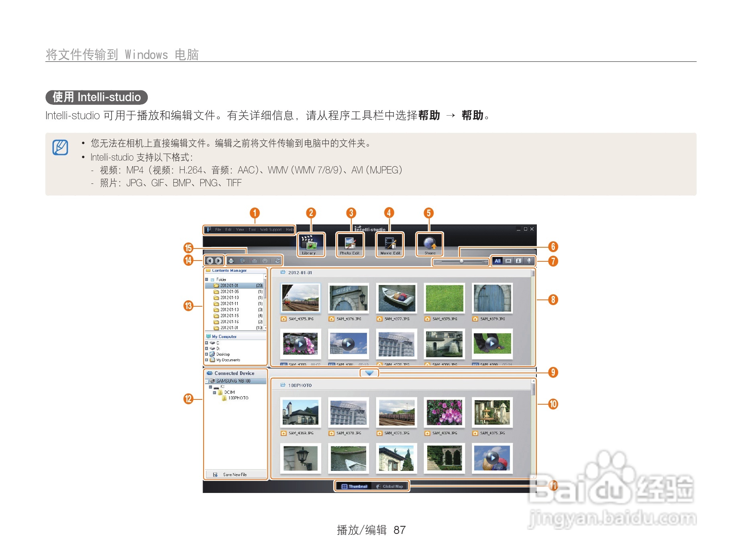Collapse the Folder tree node
The width and height of the screenshot is (742, 560).
[x=206, y=279]
